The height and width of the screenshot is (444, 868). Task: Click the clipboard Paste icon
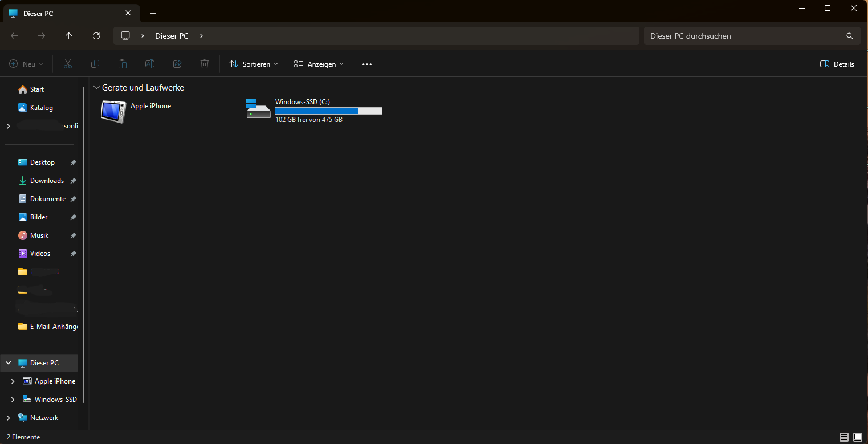(123, 64)
